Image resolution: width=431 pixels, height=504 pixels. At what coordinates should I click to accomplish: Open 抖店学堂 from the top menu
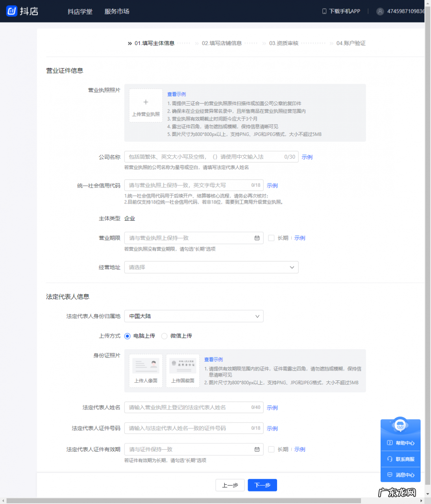[x=80, y=11]
